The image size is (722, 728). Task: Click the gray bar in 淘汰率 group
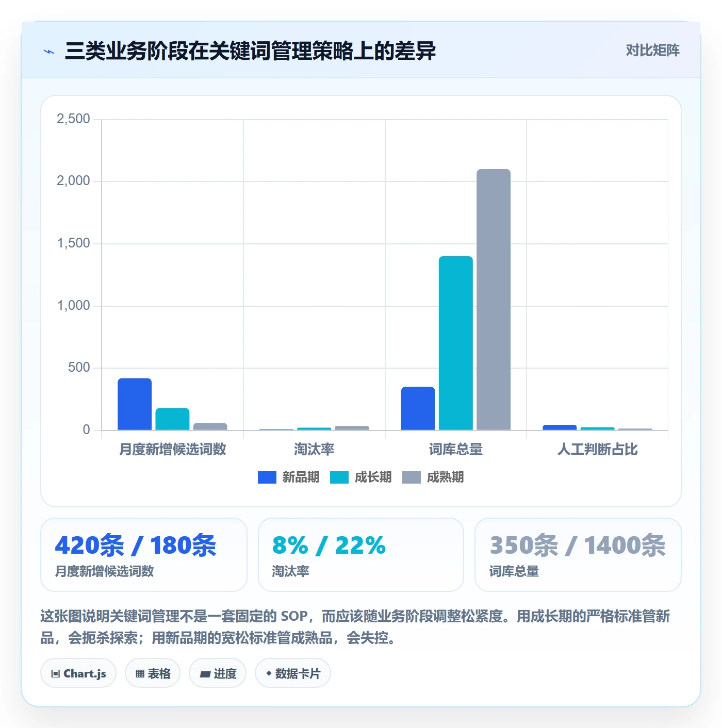click(352, 428)
